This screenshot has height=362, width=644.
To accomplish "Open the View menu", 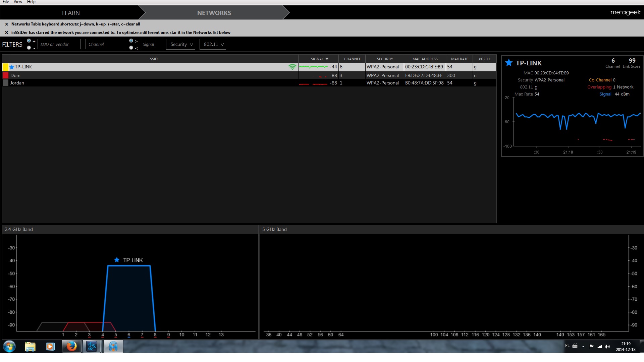I will click(x=18, y=2).
